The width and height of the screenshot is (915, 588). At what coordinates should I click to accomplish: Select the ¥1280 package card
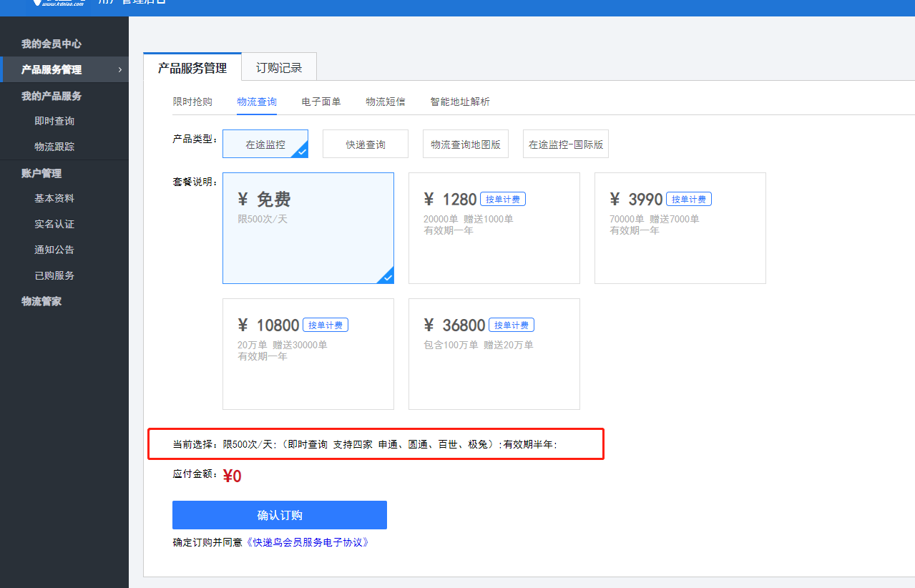[x=494, y=228]
